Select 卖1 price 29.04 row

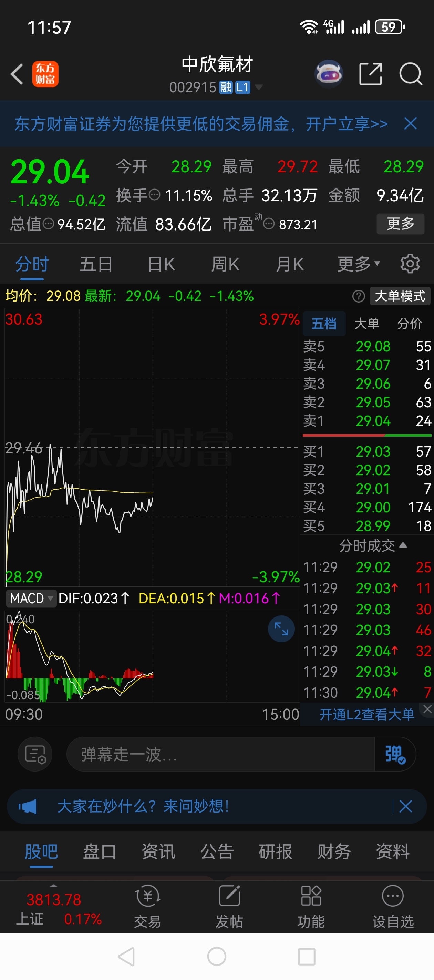(367, 421)
